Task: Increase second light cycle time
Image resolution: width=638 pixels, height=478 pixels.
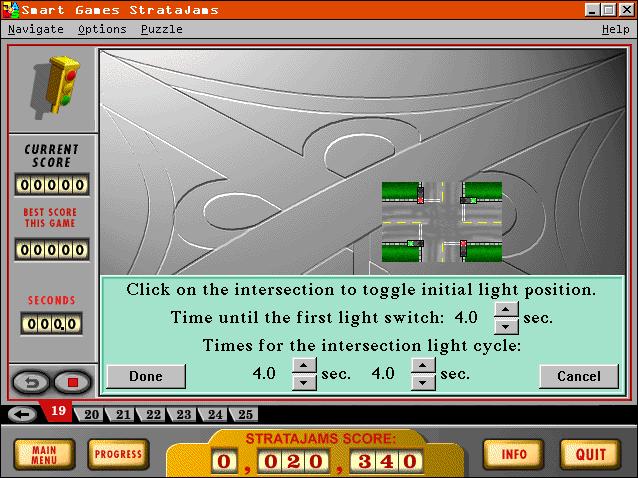Action: 423,365
